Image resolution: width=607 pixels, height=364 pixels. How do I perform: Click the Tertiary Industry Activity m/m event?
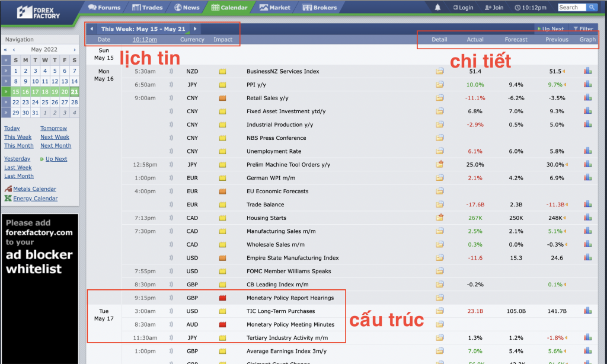click(x=287, y=338)
